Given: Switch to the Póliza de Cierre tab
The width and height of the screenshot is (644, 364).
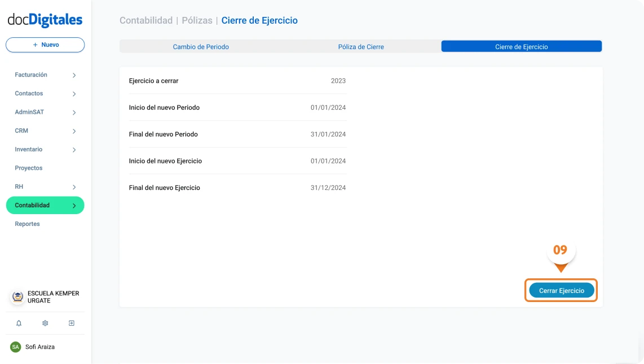Looking at the screenshot, I should pyautogui.click(x=361, y=47).
